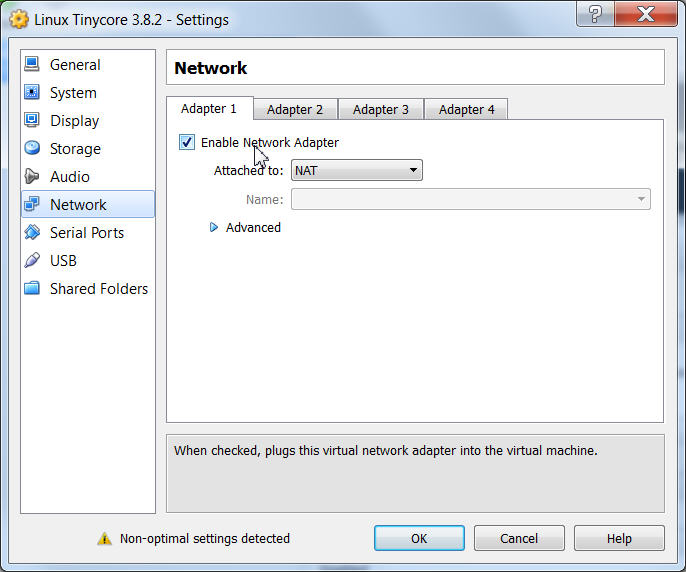Click the General monitor icon in sidebar
Viewport: 686px width, 572px height.
pyautogui.click(x=32, y=65)
